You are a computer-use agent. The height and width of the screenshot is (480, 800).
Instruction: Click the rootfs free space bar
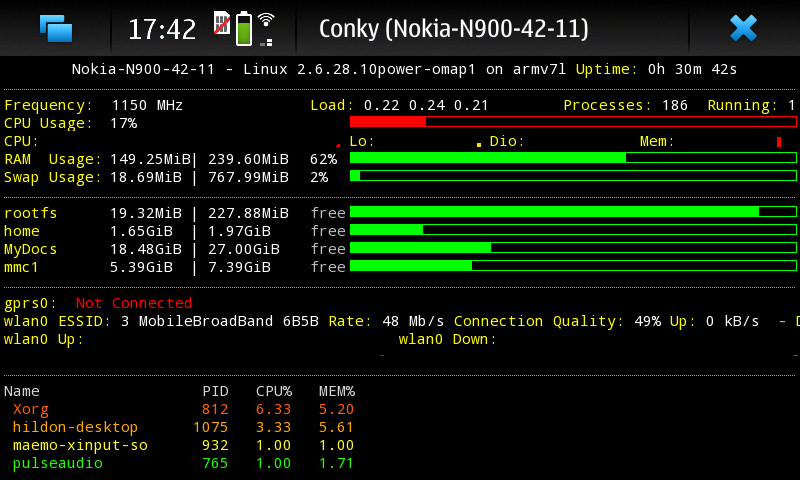573,212
